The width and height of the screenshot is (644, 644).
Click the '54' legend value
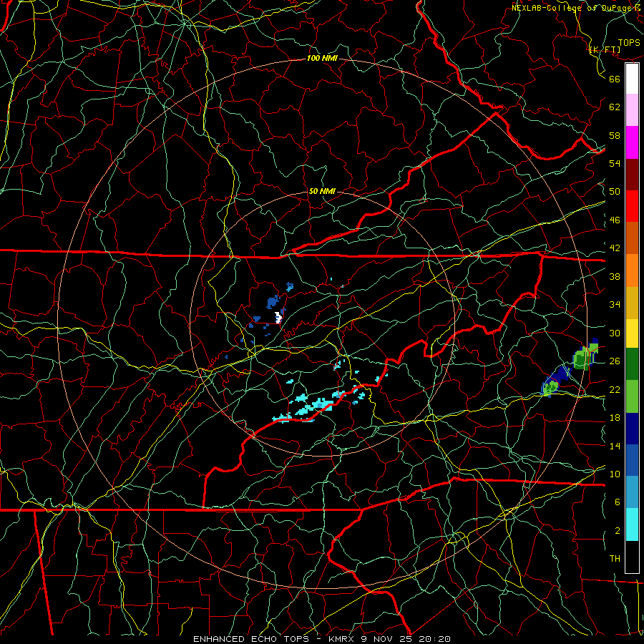(x=615, y=163)
